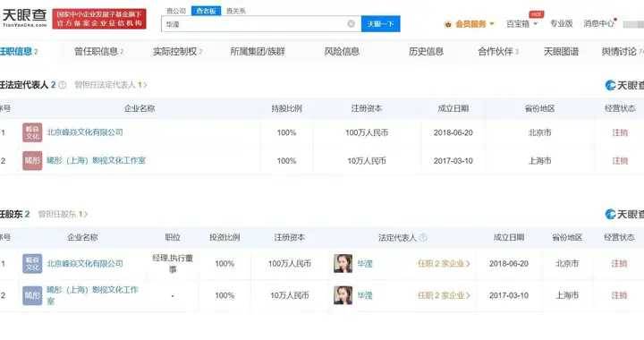644x340 pixels.
Task: Click the 10万人民币 cell in legal representative table
Action: point(367,161)
